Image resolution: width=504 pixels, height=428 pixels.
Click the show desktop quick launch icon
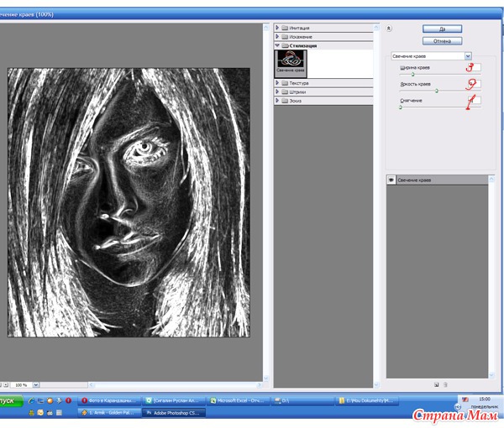point(40,400)
